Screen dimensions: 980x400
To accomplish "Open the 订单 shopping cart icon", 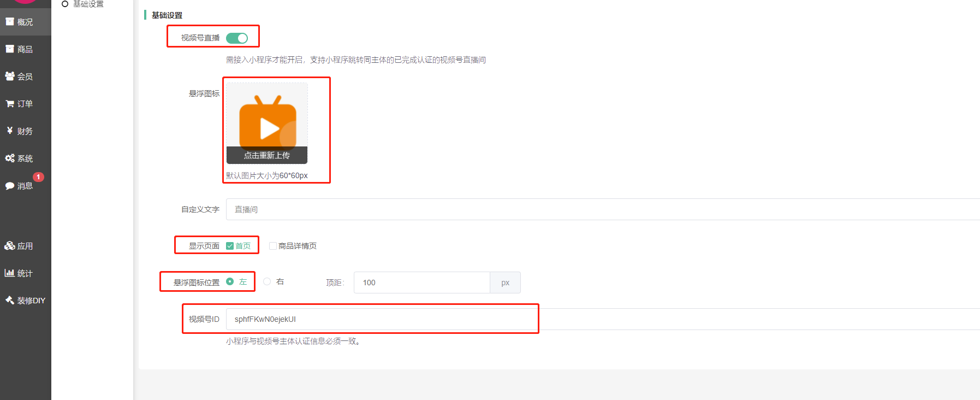I will (10, 104).
